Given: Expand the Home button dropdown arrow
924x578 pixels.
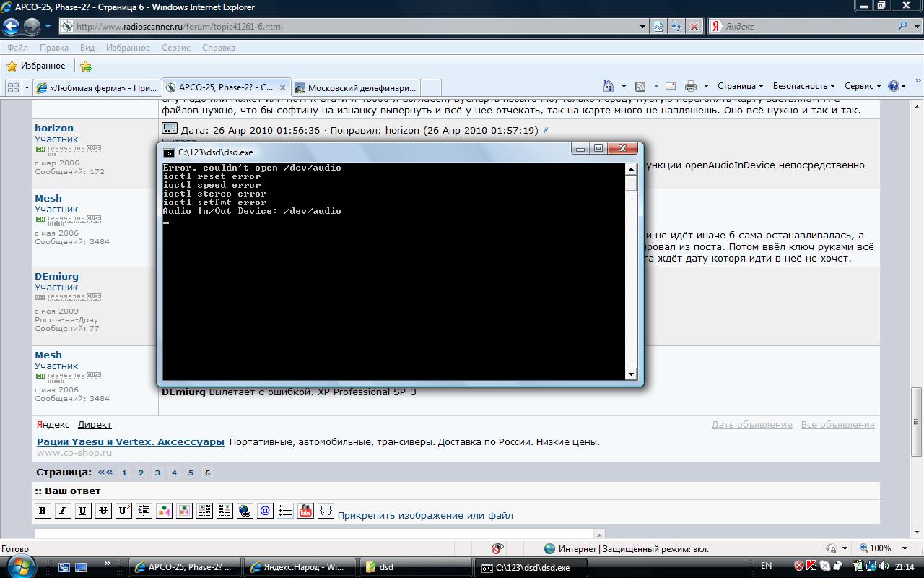Looking at the screenshot, I should pyautogui.click(x=624, y=86).
